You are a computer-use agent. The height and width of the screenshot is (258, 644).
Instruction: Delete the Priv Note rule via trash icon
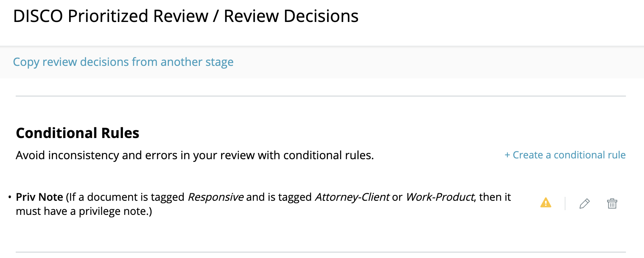[x=612, y=203]
